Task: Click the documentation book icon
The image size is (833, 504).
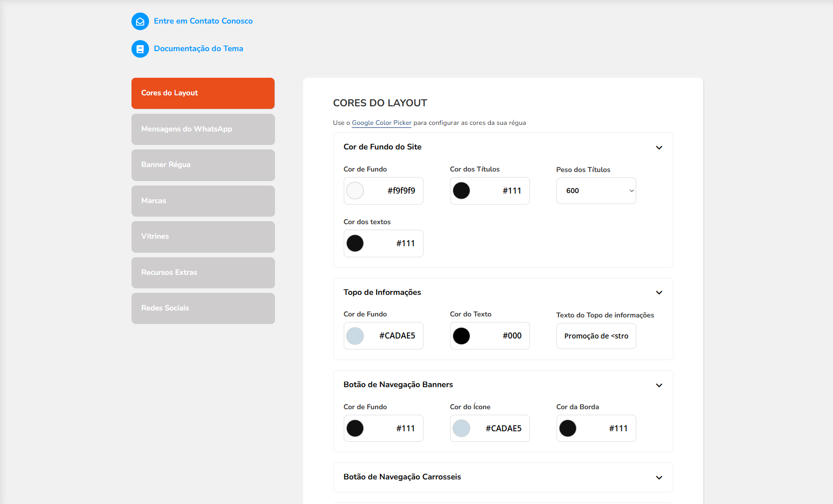Action: [x=140, y=49]
